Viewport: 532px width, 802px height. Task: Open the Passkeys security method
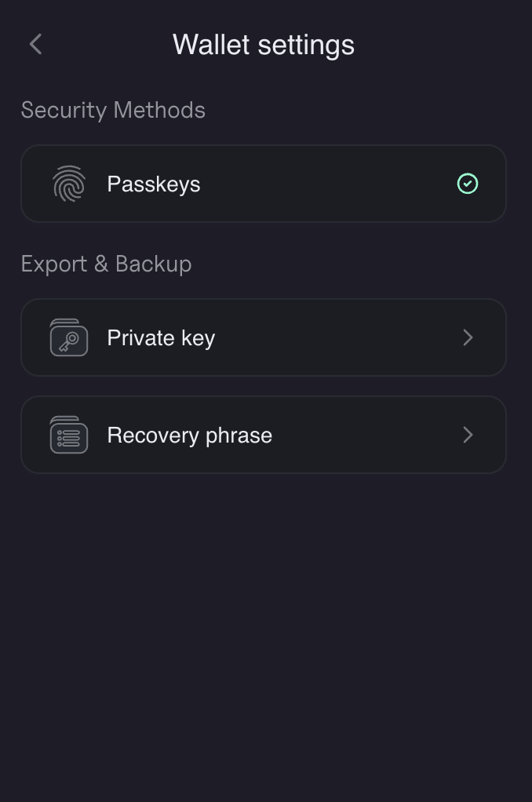point(264,184)
